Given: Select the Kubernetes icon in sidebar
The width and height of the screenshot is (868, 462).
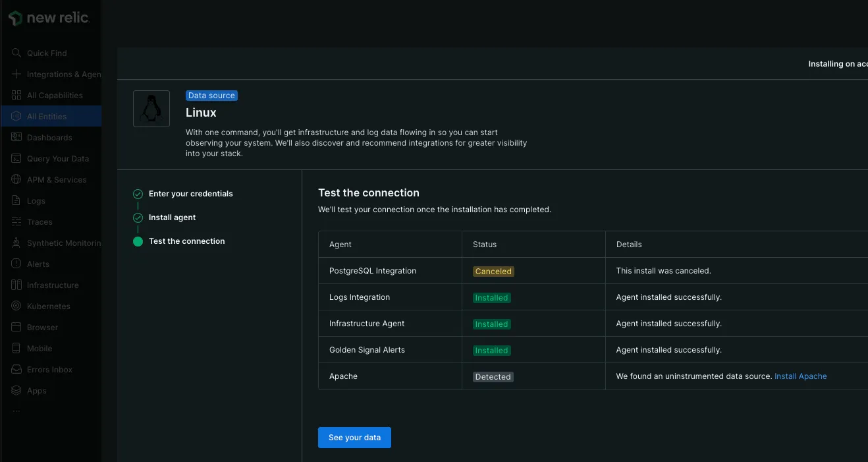Looking at the screenshot, I should (16, 306).
